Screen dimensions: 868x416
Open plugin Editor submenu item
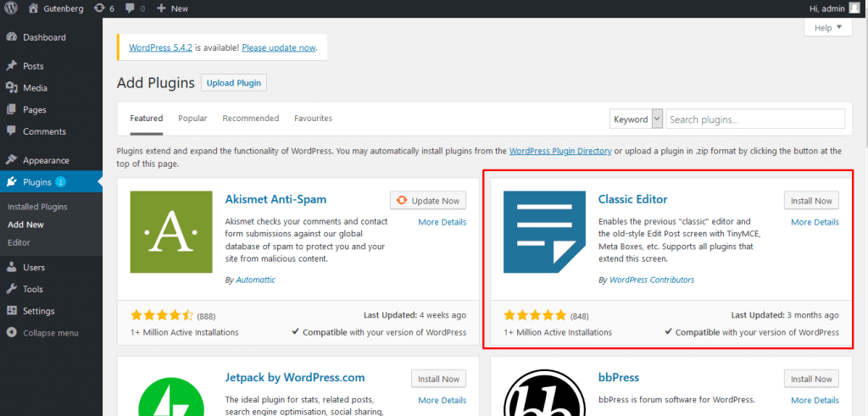pyautogui.click(x=19, y=242)
